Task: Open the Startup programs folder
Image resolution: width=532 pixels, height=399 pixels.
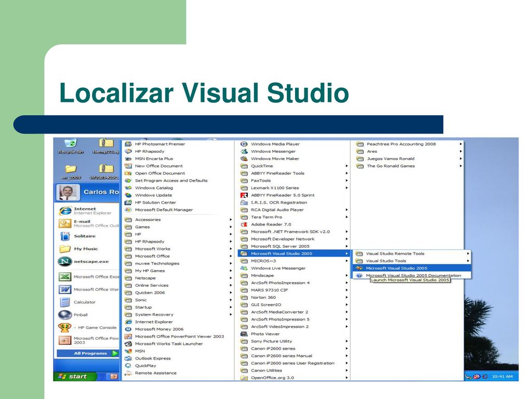Action: pyautogui.click(x=178, y=307)
